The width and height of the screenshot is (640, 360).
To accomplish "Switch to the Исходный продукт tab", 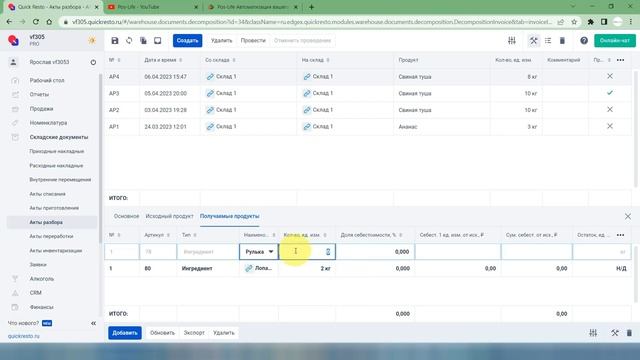I will coord(169,216).
